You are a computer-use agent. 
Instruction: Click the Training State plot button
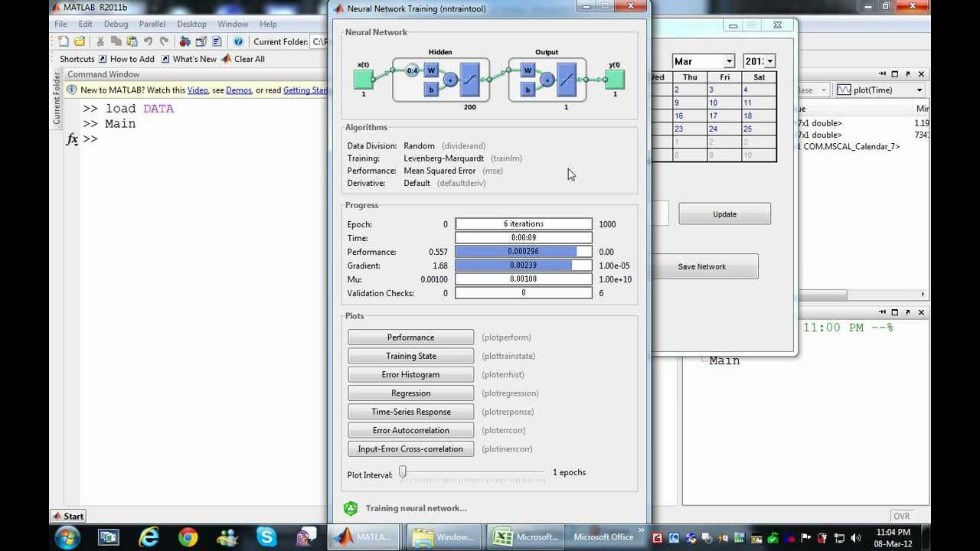pyautogui.click(x=410, y=356)
